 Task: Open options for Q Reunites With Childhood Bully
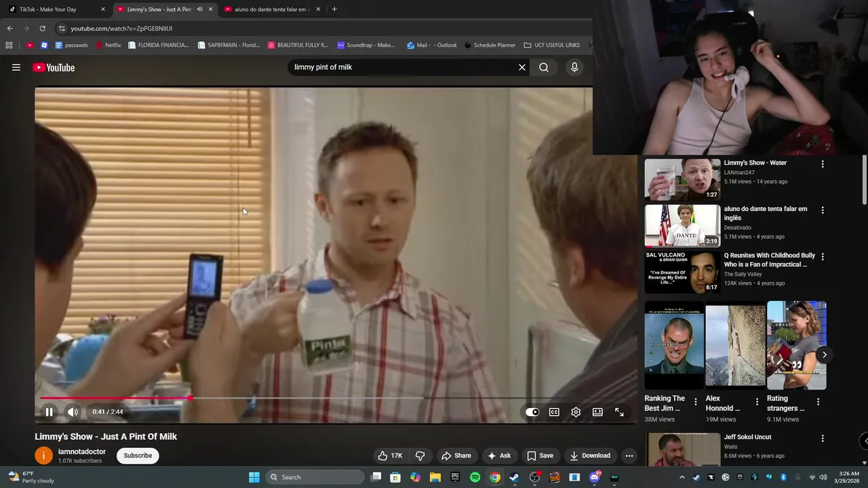pos(823,257)
